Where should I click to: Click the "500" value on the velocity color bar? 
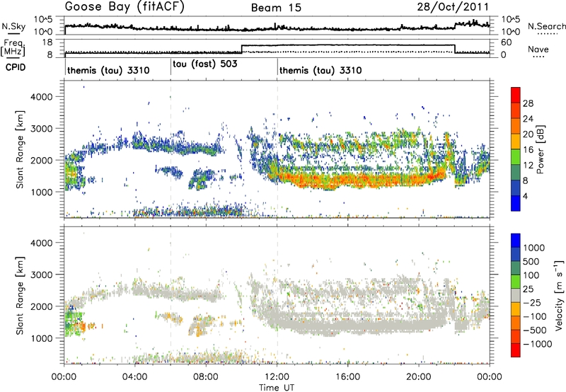pyautogui.click(x=531, y=262)
